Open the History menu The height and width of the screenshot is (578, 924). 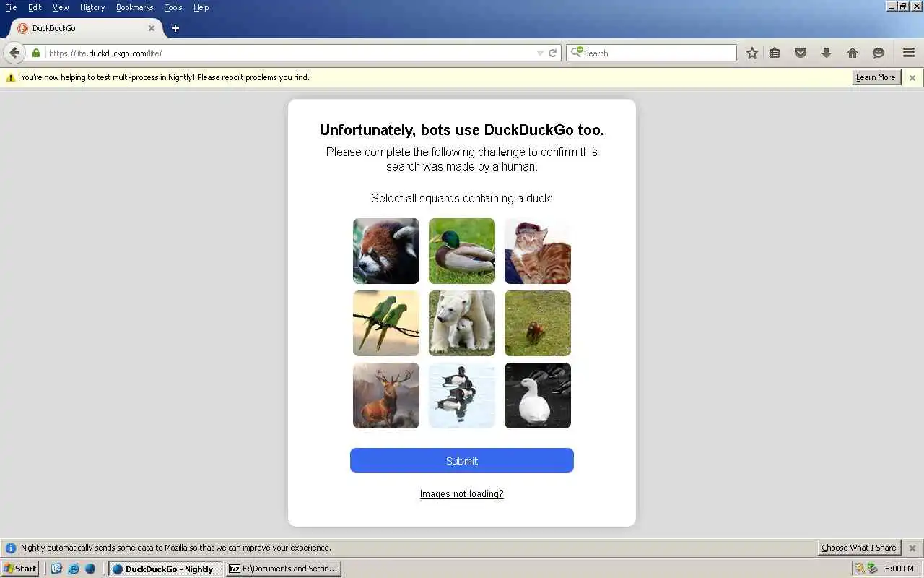pos(92,7)
